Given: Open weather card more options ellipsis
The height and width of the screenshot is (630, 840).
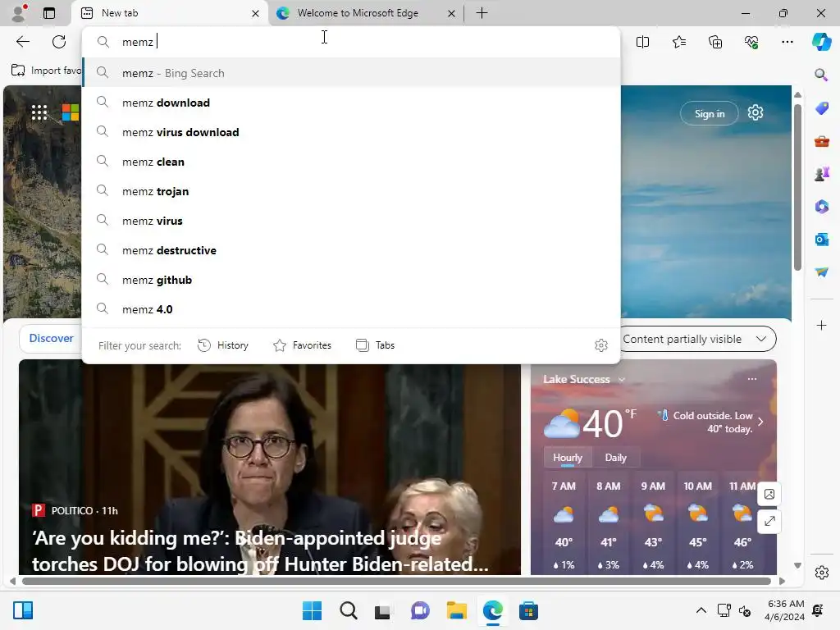Looking at the screenshot, I should (752, 379).
